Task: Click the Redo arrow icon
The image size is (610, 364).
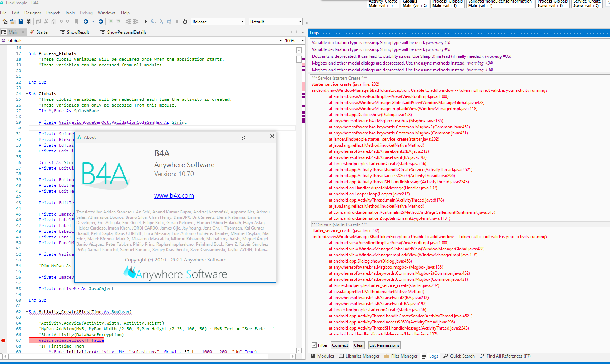Action: [x=67, y=22]
